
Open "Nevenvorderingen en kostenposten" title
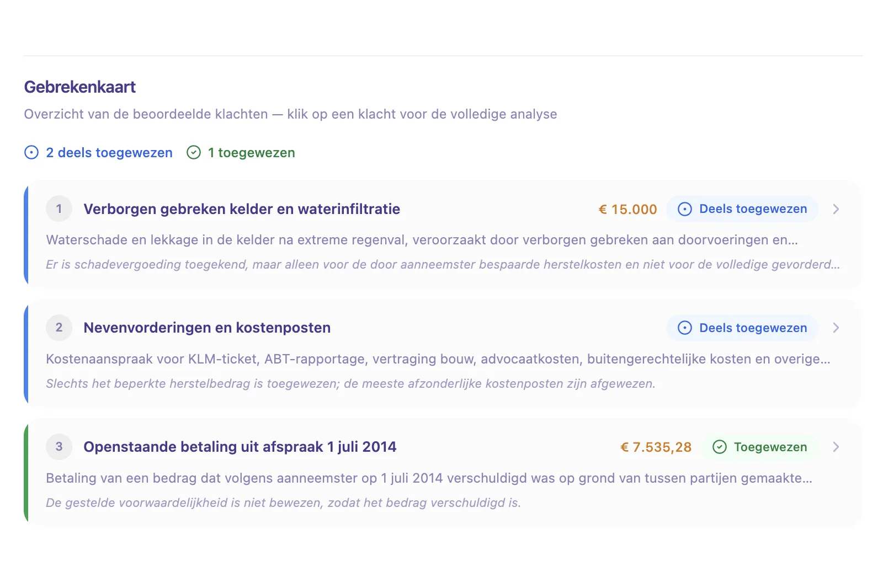pos(207,328)
